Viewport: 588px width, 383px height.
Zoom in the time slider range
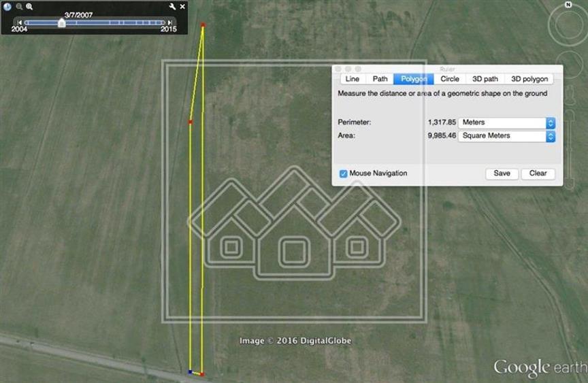pos(29,7)
